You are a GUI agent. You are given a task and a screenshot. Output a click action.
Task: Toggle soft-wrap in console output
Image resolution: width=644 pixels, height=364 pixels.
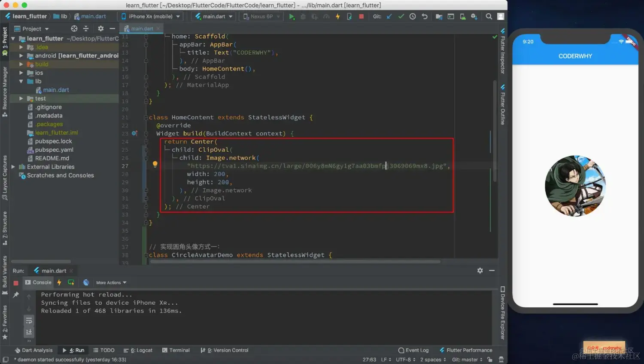click(x=29, y=321)
